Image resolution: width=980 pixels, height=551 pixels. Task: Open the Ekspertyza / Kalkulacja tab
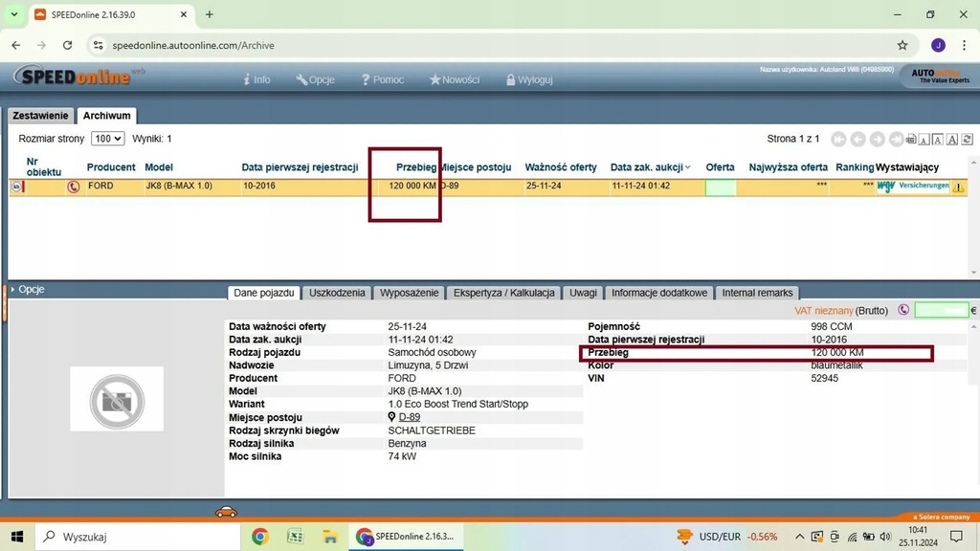coord(503,293)
